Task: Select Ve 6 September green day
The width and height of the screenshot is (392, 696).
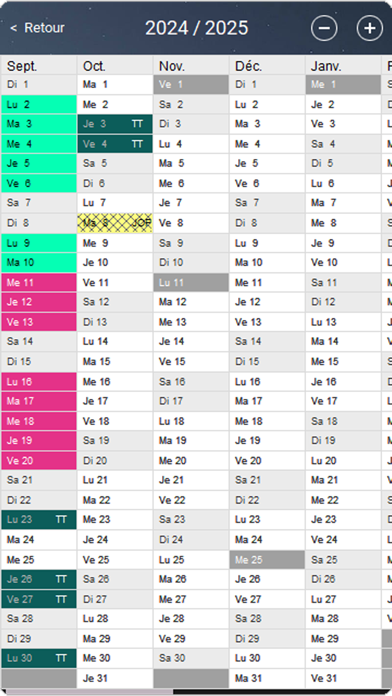Action: pyautogui.click(x=39, y=183)
